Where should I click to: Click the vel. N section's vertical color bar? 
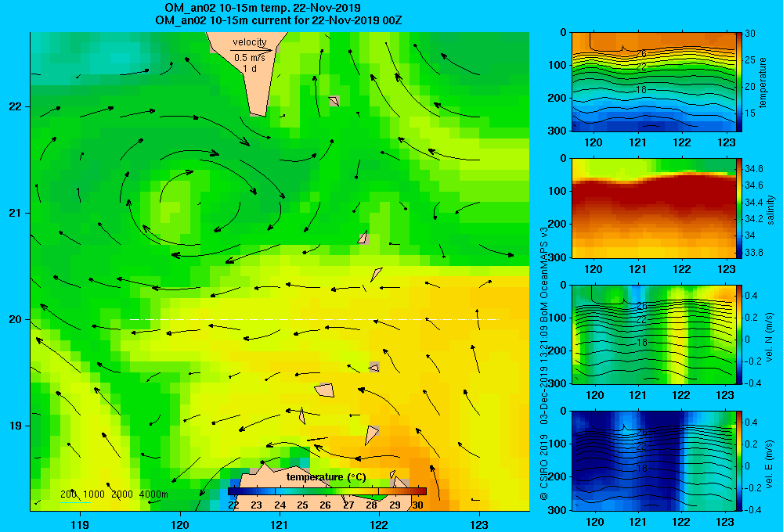coord(739,334)
